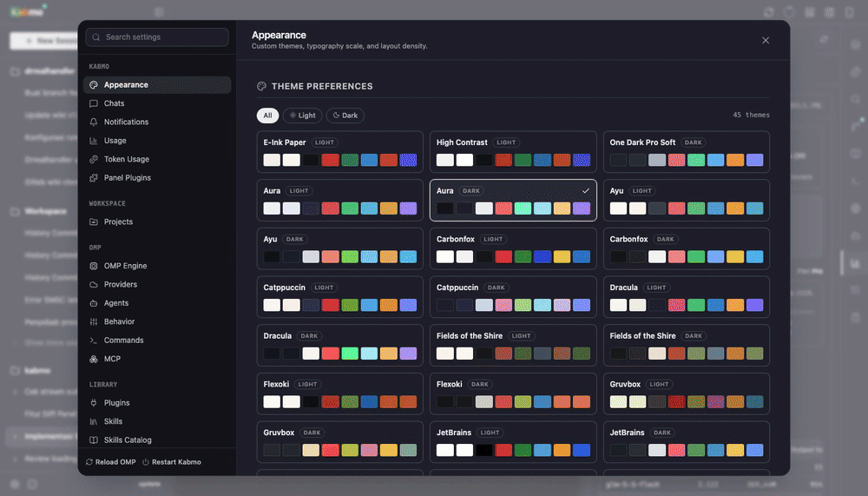Click the Usage bar chart icon

(x=94, y=141)
